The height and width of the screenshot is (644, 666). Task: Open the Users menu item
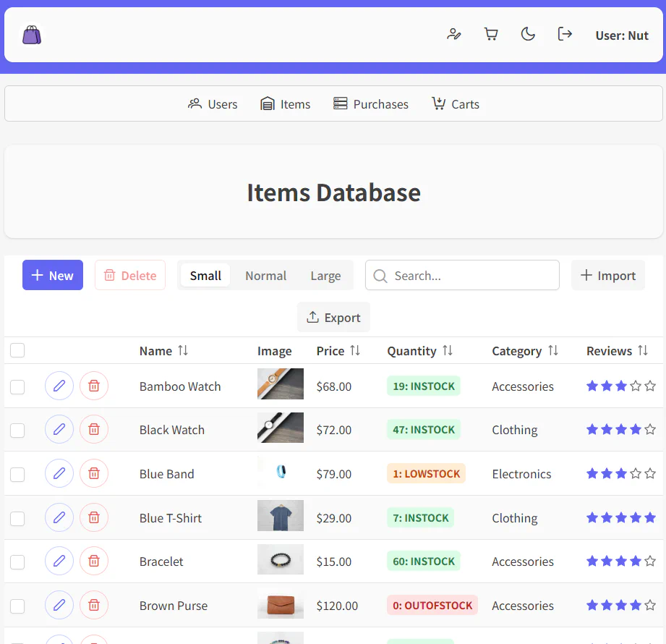pos(213,104)
